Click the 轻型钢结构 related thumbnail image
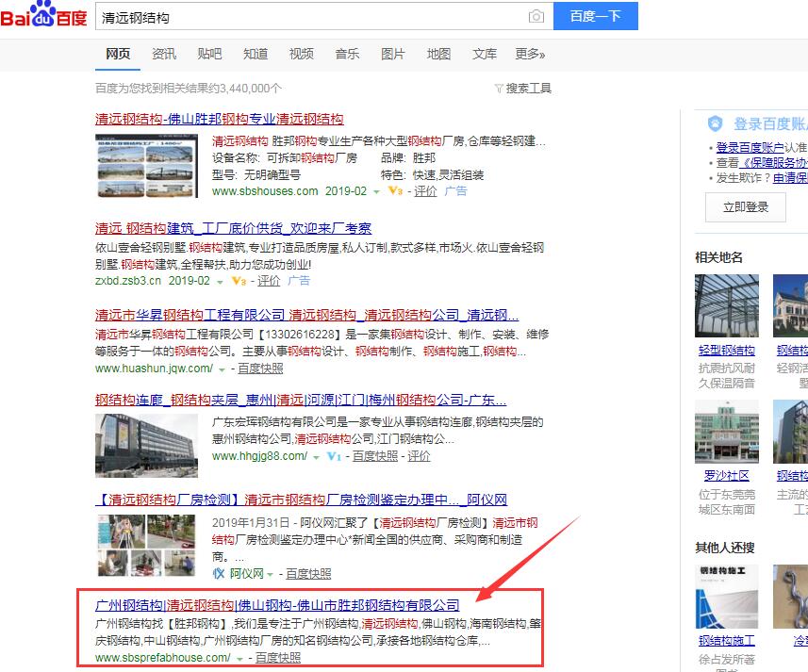The height and width of the screenshot is (672, 808). [x=726, y=306]
